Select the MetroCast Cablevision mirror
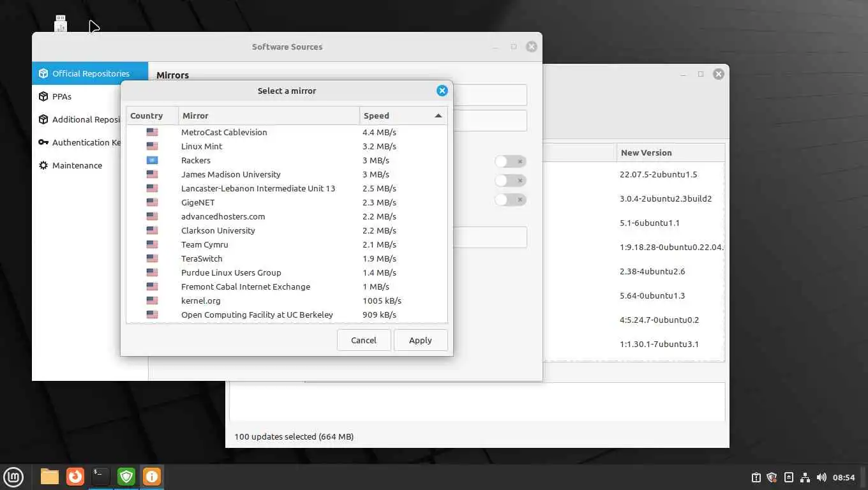The height and width of the screenshot is (490, 868). coord(287,132)
